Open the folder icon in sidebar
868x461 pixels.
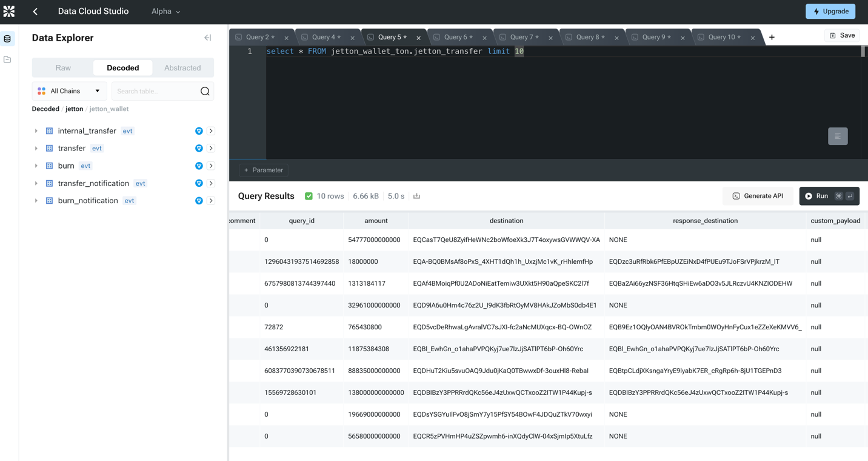(x=7, y=59)
